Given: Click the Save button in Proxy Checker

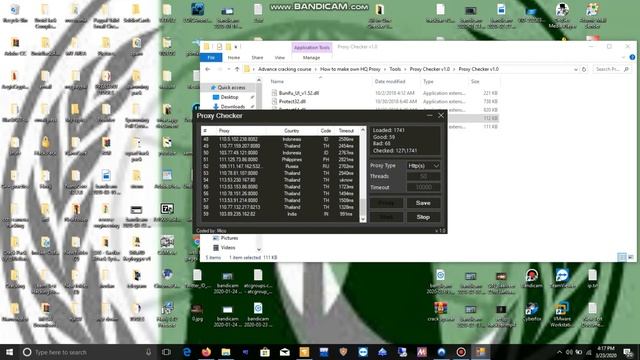Looking at the screenshot, I should [423, 203].
